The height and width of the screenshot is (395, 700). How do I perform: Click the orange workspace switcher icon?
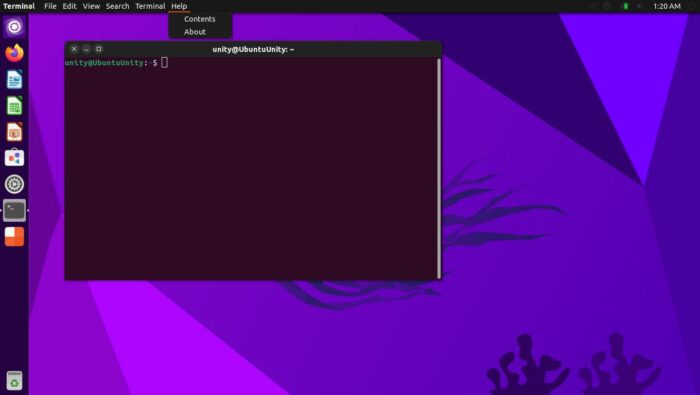click(14, 237)
